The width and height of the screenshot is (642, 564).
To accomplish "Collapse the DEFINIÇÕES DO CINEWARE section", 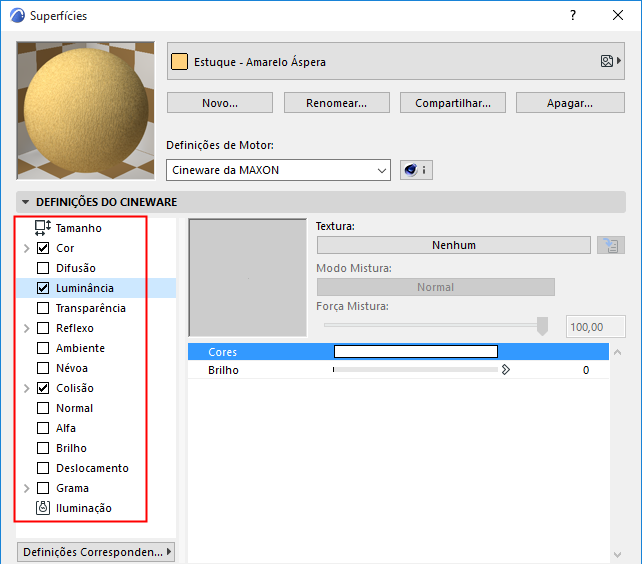I will pyautogui.click(x=25, y=202).
